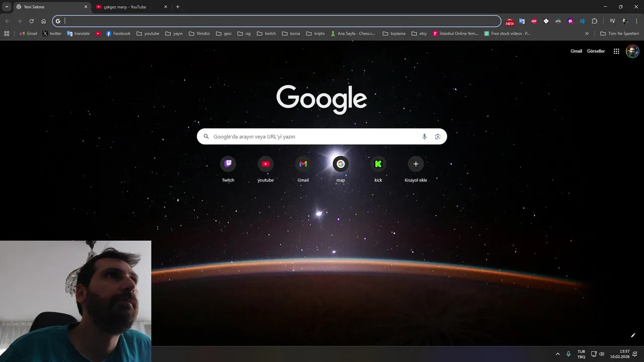Image resolution: width=644 pixels, height=362 pixels.
Task: Open the glasses-face extension icon
Action: click(x=558, y=21)
